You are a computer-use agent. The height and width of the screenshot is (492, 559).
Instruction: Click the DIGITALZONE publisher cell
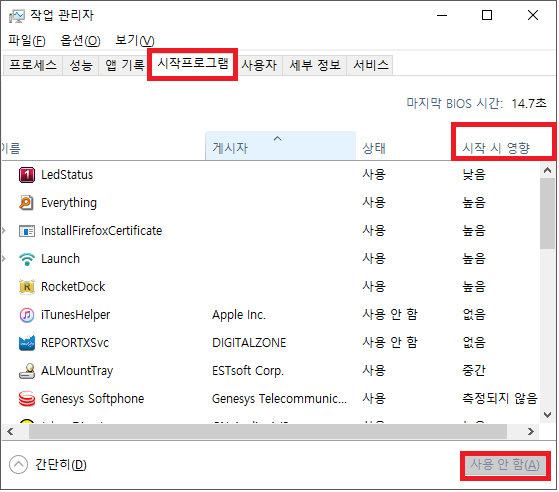click(249, 343)
